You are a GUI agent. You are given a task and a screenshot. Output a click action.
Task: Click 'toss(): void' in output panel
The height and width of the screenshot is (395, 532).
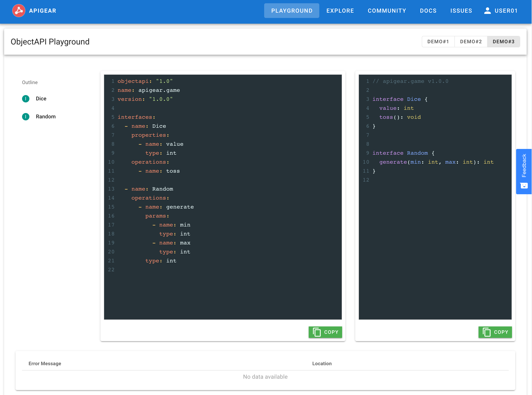click(400, 117)
